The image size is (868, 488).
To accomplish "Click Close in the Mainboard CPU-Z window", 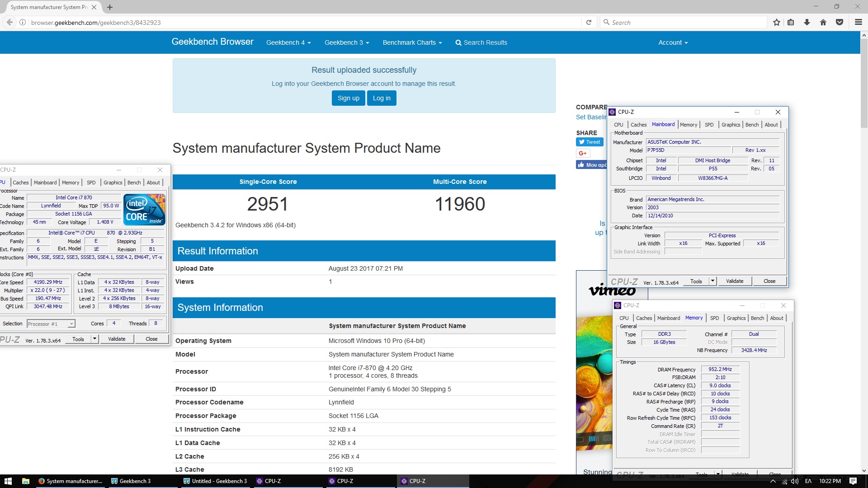I will 769,281.
